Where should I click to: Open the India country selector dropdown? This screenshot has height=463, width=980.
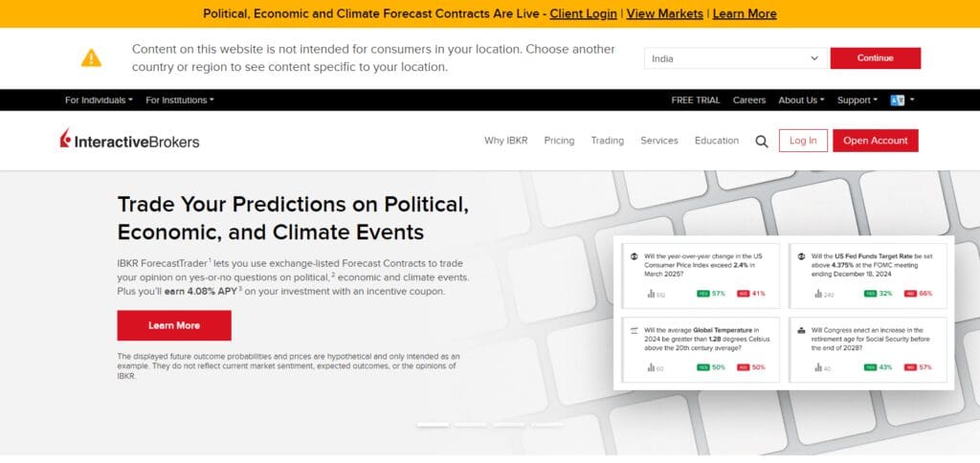click(x=736, y=58)
